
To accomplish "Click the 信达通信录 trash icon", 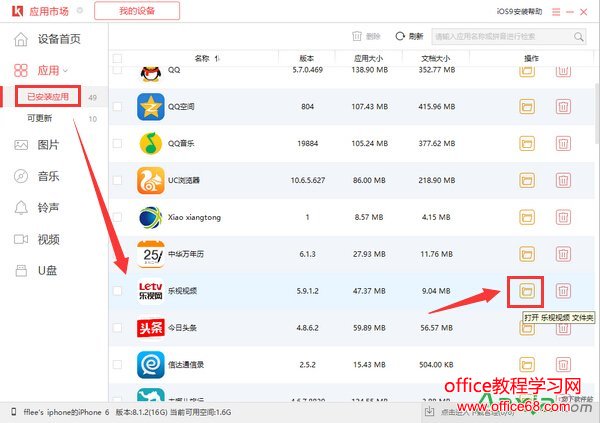I will click(x=563, y=364).
